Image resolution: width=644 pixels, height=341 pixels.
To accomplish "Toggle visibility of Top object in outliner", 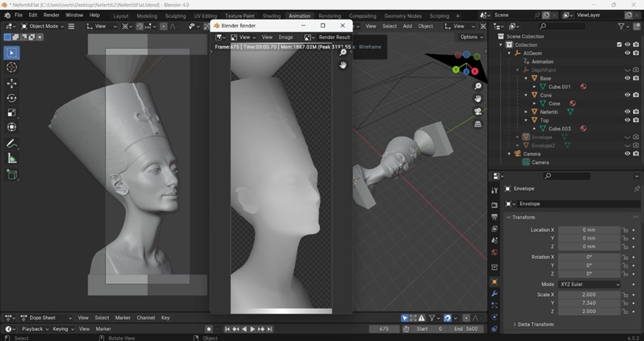I will point(627,120).
